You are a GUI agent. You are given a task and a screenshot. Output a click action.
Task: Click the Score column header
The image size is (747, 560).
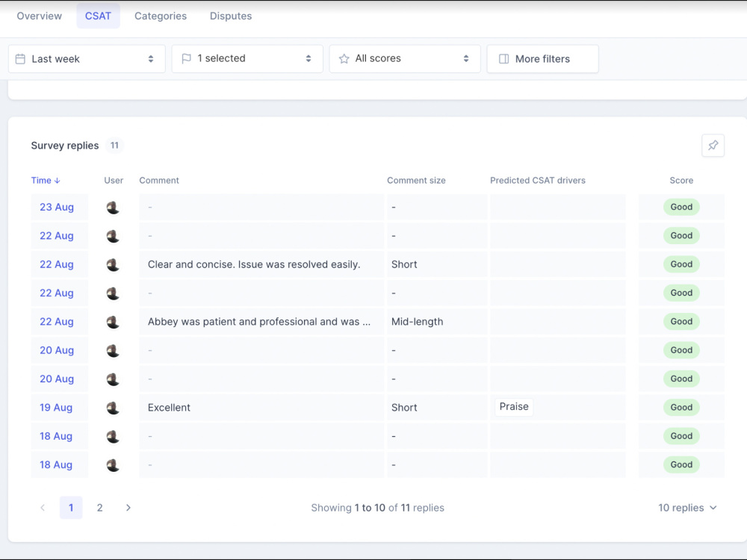681,181
